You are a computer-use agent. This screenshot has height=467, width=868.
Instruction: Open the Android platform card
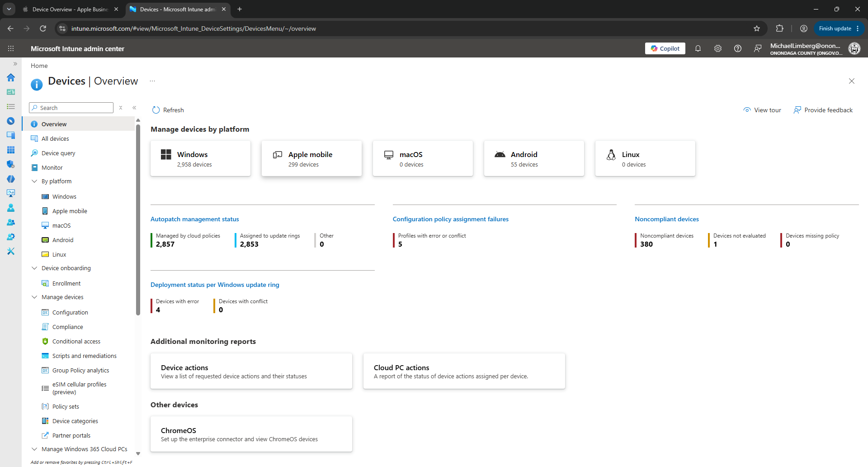(x=534, y=158)
